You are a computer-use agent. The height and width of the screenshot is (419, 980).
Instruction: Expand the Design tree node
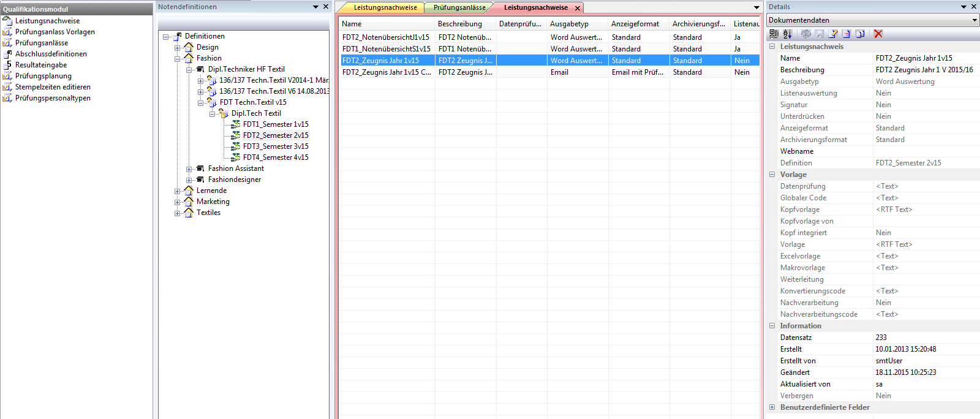[x=178, y=48]
